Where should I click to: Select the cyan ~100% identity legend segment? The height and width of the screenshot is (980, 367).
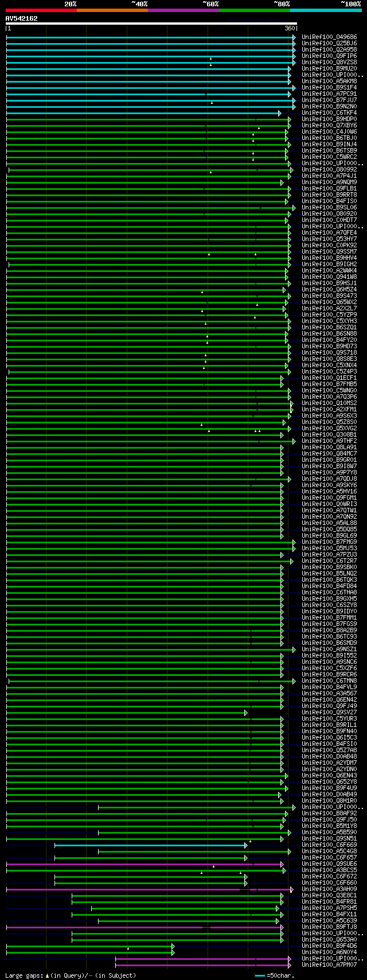point(325,10)
